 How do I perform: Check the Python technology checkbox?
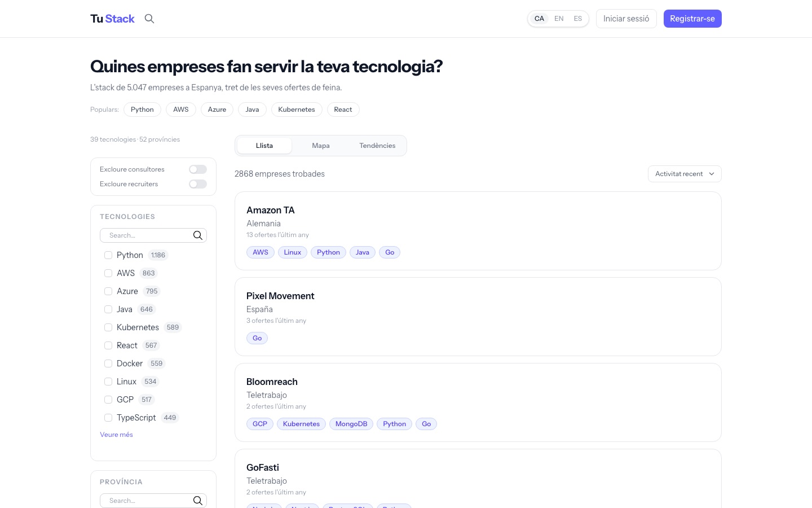pos(108,255)
